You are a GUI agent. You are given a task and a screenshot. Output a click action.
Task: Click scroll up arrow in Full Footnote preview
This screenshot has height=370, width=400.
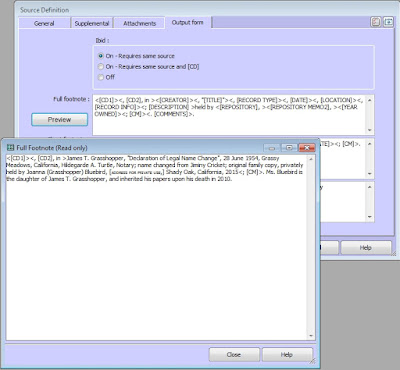311,159
